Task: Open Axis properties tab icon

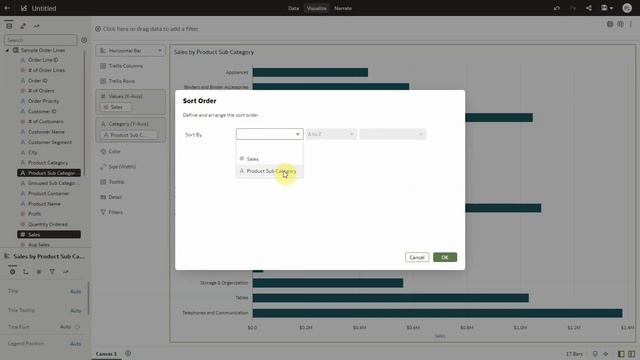Action: tap(26, 272)
